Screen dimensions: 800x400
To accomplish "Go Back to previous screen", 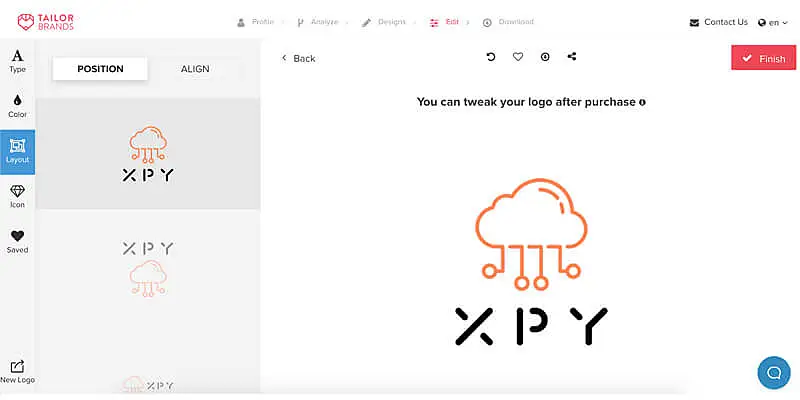I will (x=298, y=58).
